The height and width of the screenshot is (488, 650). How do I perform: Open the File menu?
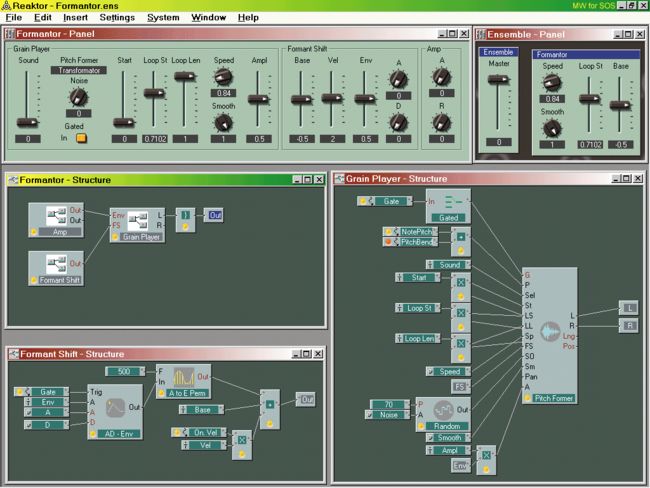14,17
